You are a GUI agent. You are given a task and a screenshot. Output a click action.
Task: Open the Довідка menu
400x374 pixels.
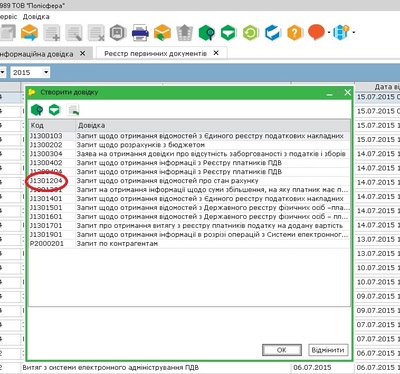tap(36, 17)
